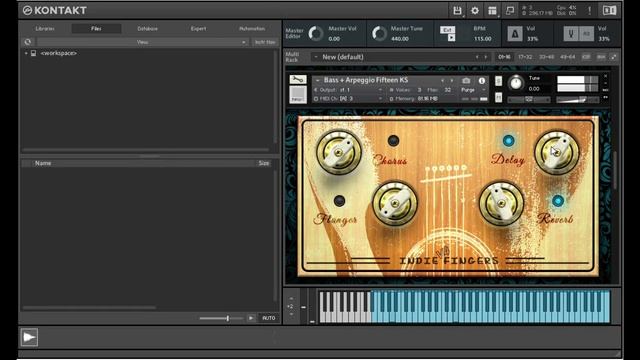Click the instrument Tune knob
This screenshot has height=360, width=640.
coord(516,83)
